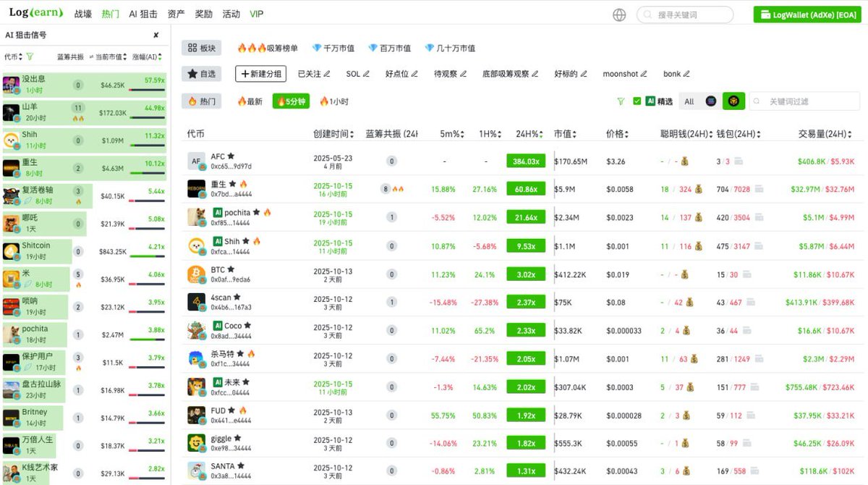Click the 60.86x green badge for 重生
The image size is (868, 485).
tap(526, 190)
